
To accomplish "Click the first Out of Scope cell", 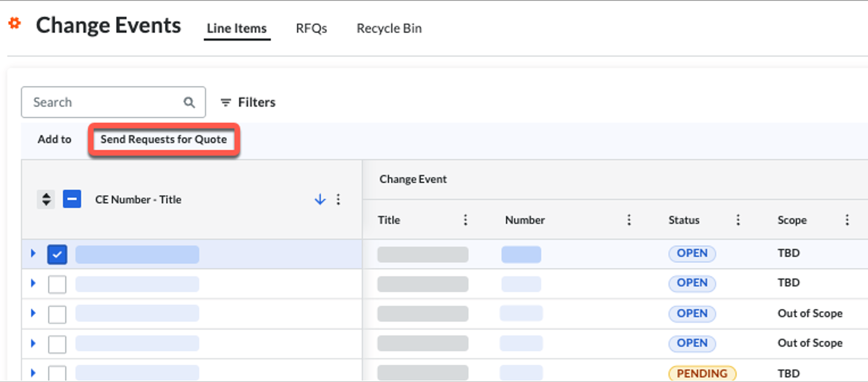I will (810, 313).
